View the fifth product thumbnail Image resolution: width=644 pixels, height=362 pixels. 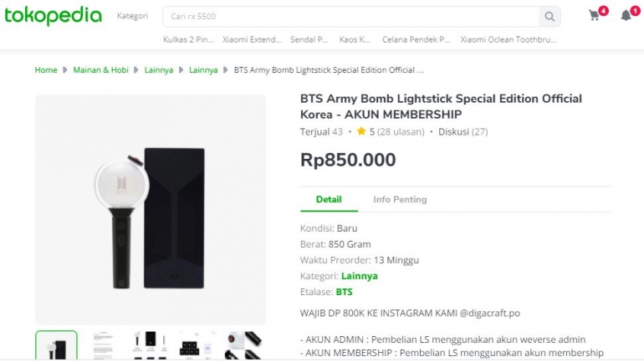click(243, 346)
